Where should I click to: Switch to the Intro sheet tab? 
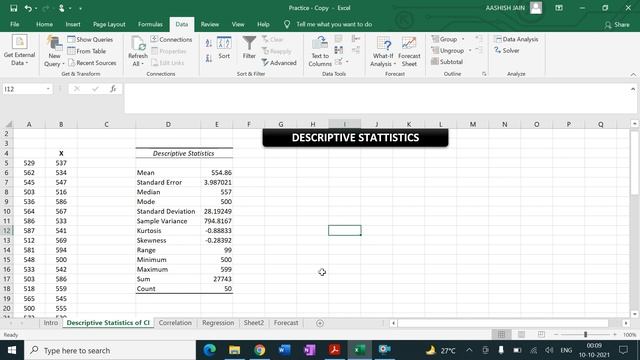(x=51, y=323)
